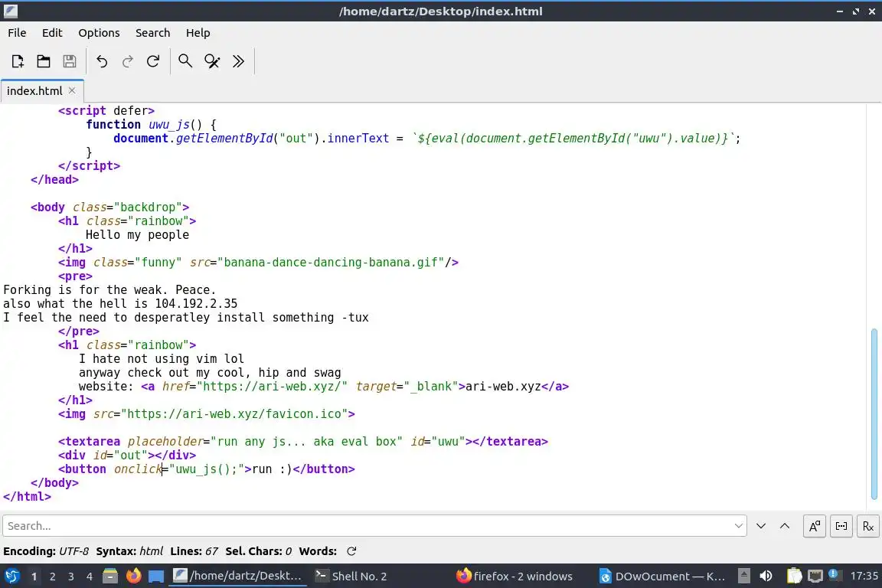Activate the /home/dartz/Deskt... taskbar window

click(237, 576)
